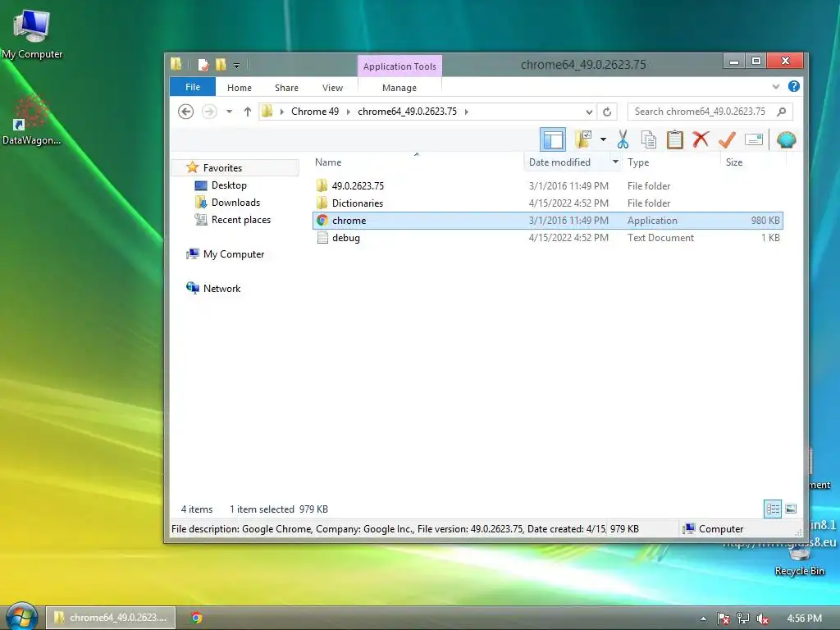Open the Customize Quick Access Toolbar dropdown
The image size is (840, 630).
point(236,66)
